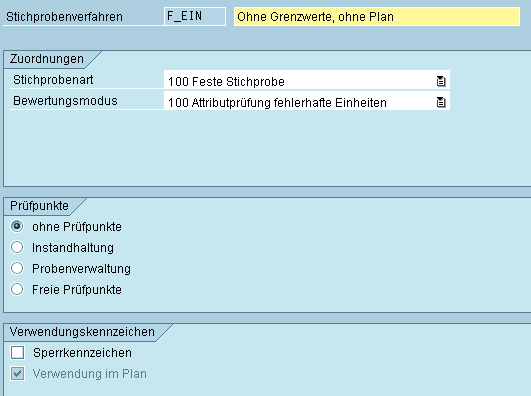Open the Stichprobenart list icon
Viewport: 531px width, 396px height.
pyautogui.click(x=441, y=81)
